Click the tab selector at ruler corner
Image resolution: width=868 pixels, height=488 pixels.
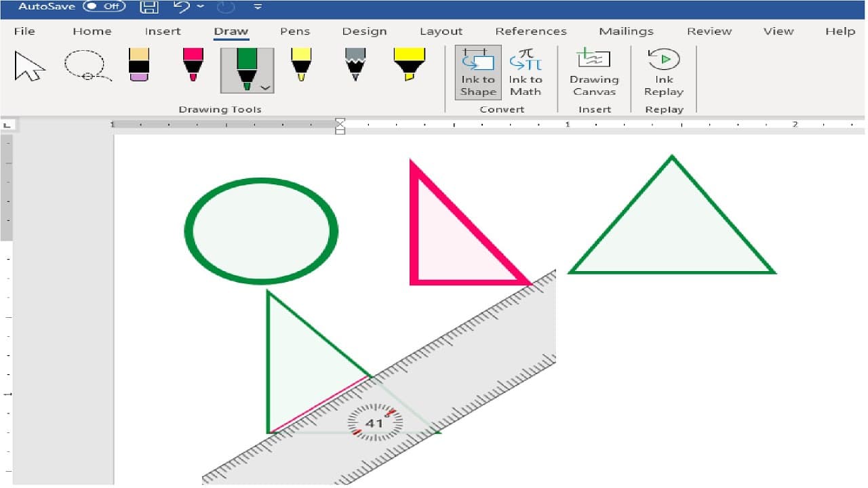click(7, 125)
